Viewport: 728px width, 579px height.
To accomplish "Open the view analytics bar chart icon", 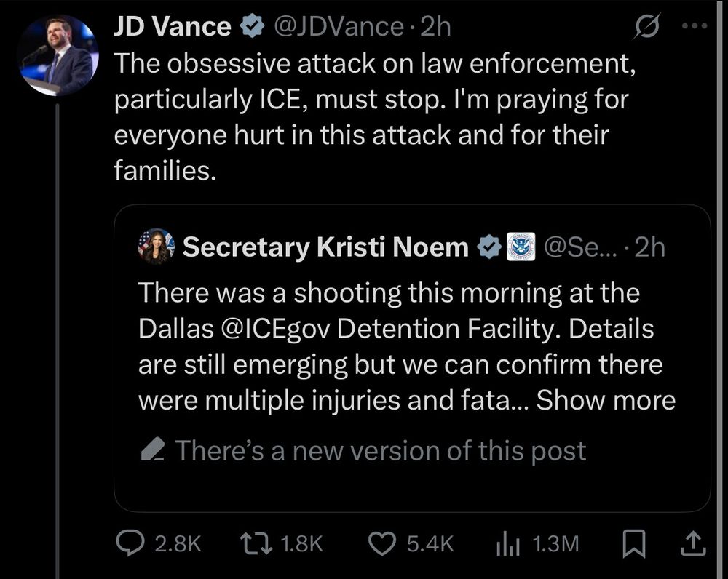I will tap(507, 542).
